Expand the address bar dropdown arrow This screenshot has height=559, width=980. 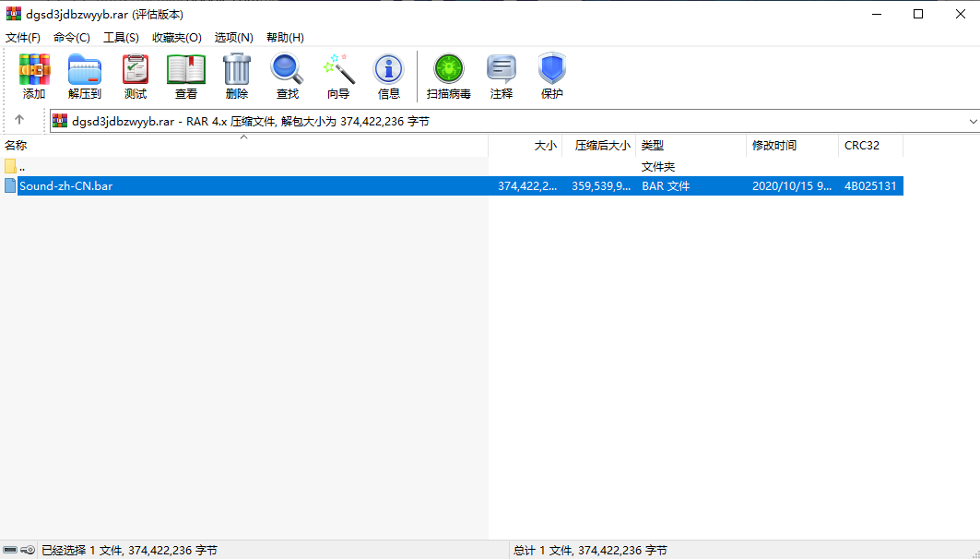click(x=973, y=122)
